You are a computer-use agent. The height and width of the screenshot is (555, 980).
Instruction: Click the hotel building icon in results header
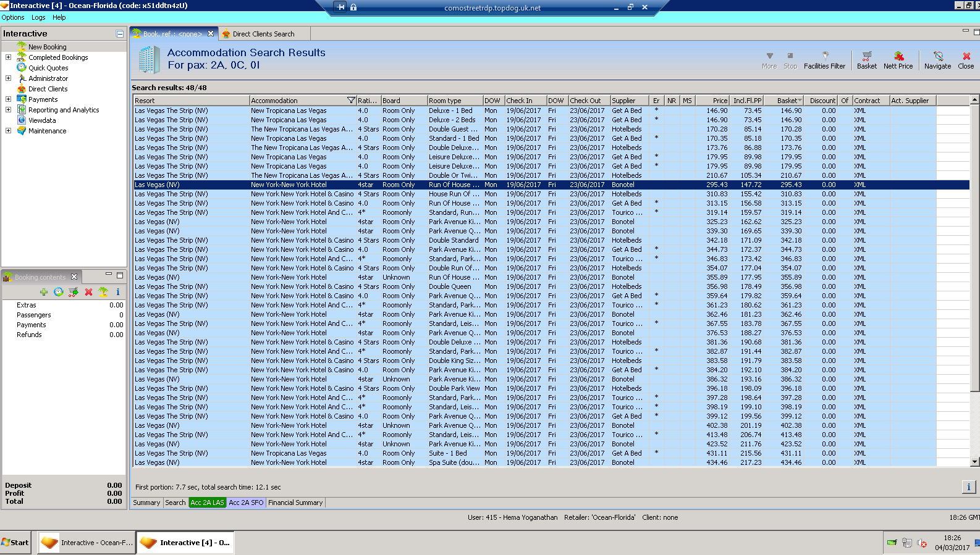pos(149,60)
